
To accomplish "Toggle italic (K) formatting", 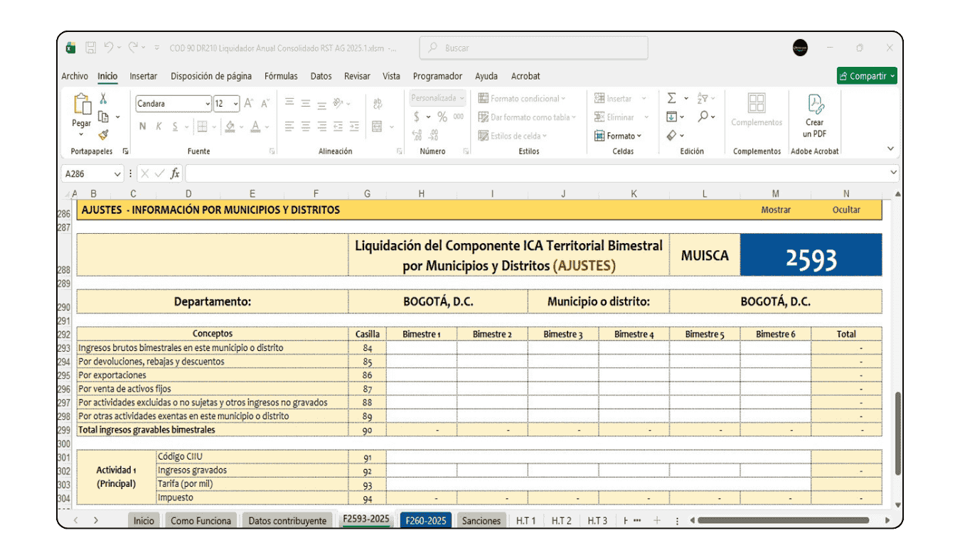I will click(159, 126).
